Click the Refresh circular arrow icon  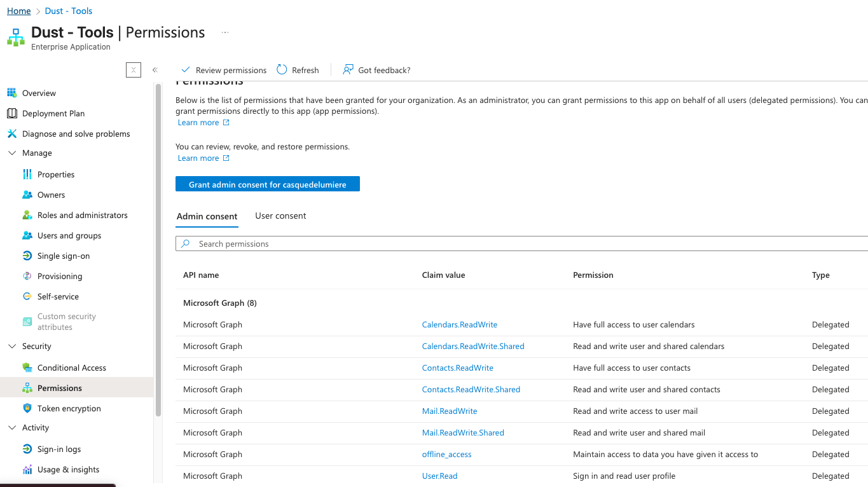[282, 70]
